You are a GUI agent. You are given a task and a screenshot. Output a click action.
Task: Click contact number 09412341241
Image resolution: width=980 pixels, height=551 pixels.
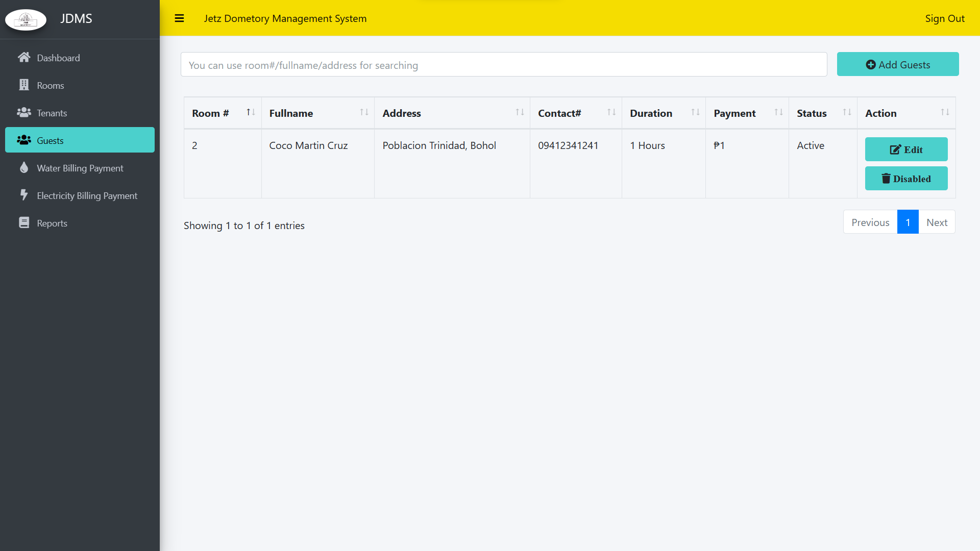point(568,145)
